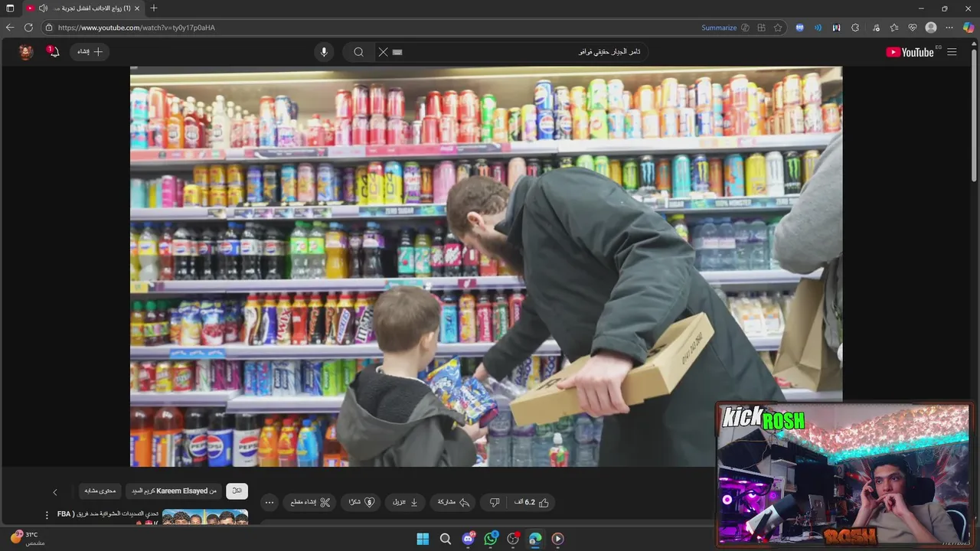The width and height of the screenshot is (980, 551).
Task: Close the YouTube browser tab
Action: point(136,8)
